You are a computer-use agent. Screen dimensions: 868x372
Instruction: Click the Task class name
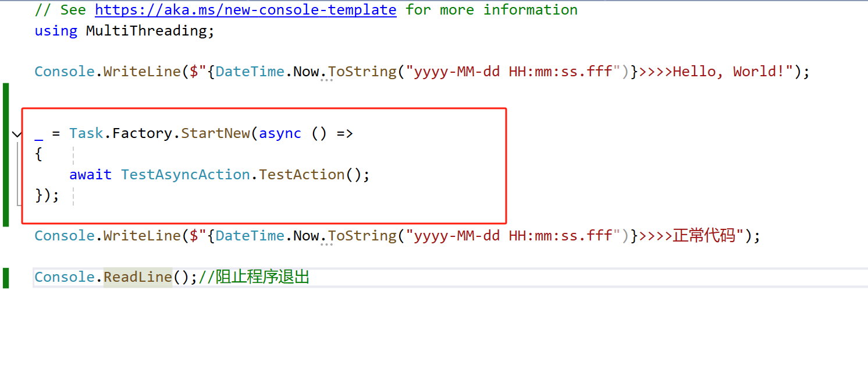(x=86, y=133)
